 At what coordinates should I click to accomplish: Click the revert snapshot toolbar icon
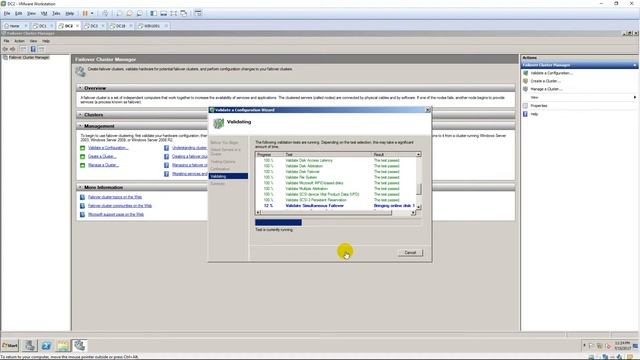click(x=129, y=13)
